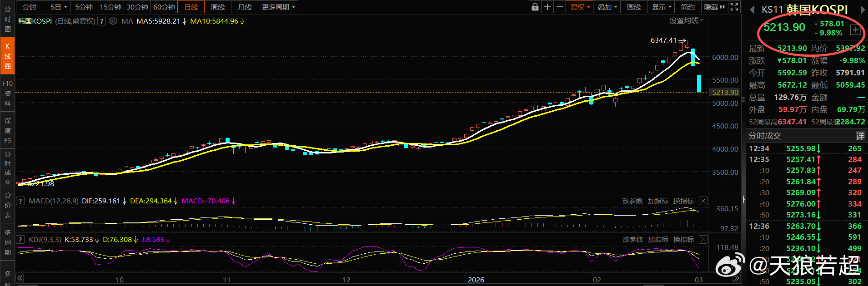This screenshot has width=868, height=286.
Task: Enter fullscreen chart mode
Action: [734, 7]
